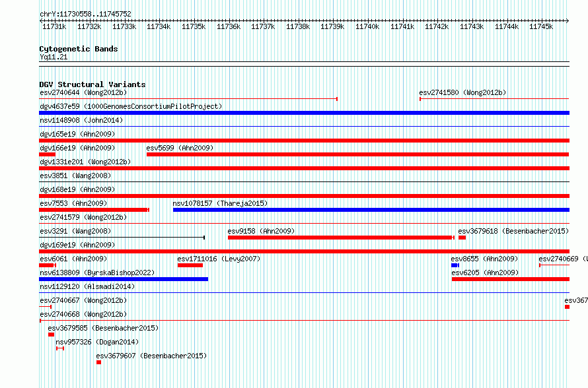Click the esv2741579 (Wong2012b) label
This screenshot has height=388, width=588.
click(x=83, y=217)
